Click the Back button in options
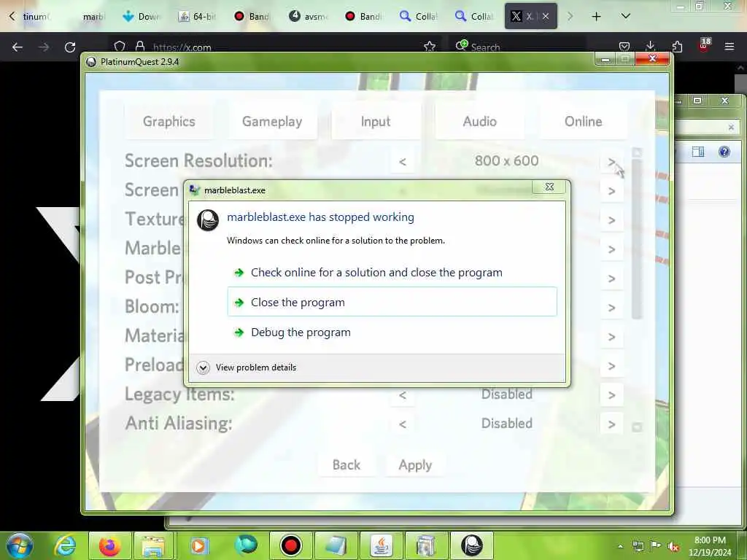 tap(347, 464)
